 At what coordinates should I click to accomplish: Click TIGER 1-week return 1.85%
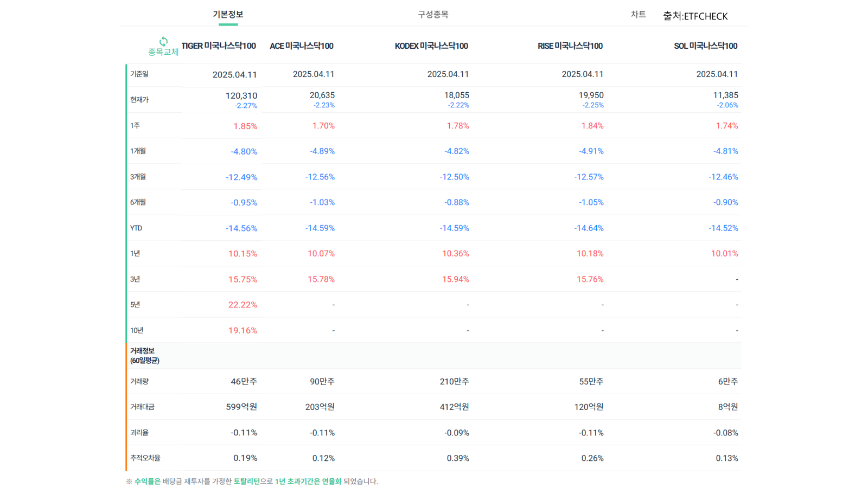coord(245,126)
